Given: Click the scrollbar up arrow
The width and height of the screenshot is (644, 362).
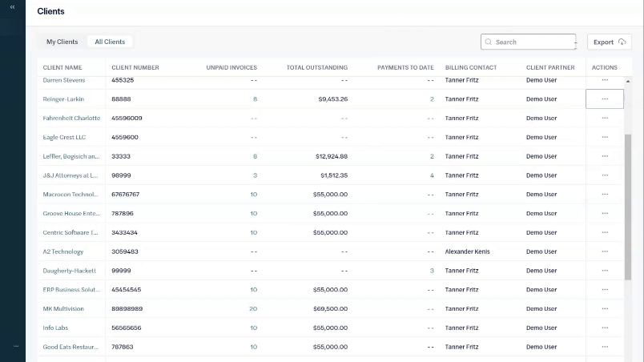Looking at the screenshot, I should tap(627, 82).
